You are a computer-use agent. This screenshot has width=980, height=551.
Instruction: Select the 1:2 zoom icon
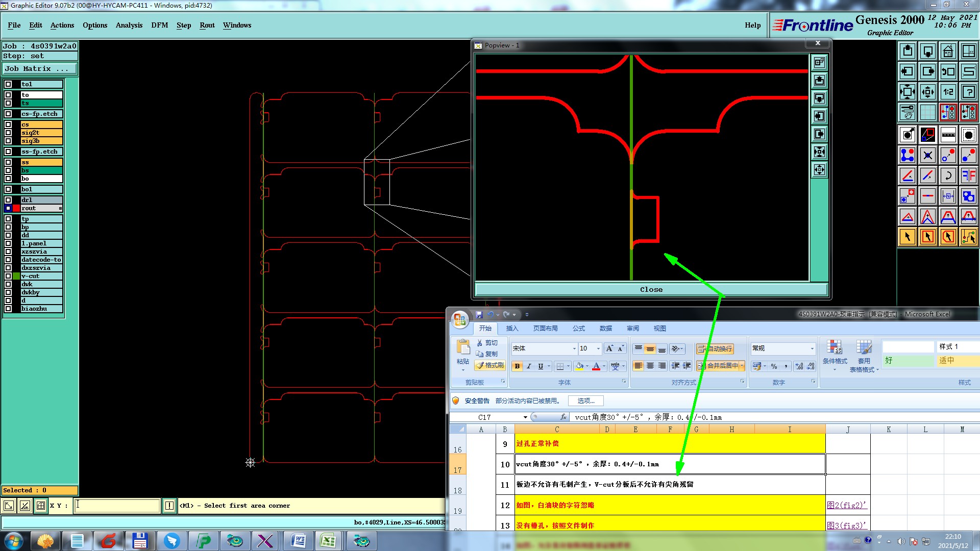948,92
